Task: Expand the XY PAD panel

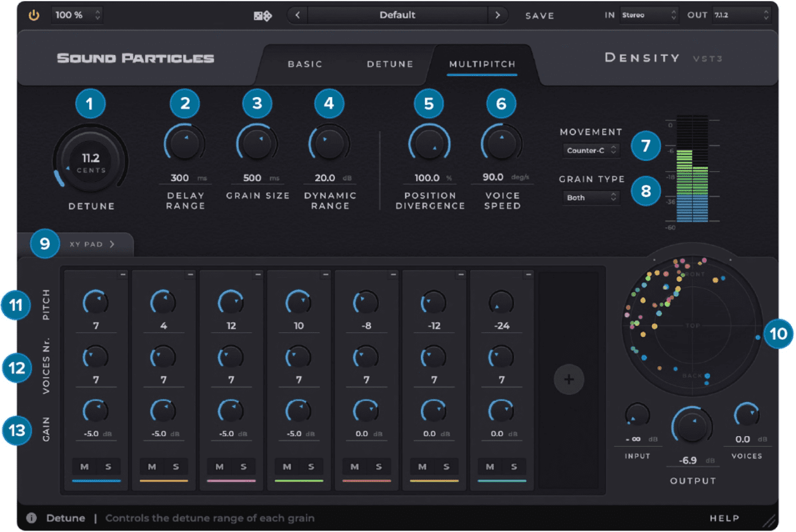Action: [92, 244]
